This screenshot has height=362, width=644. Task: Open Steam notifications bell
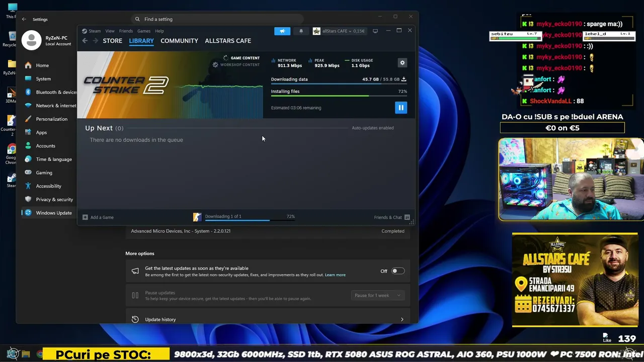pyautogui.click(x=301, y=31)
